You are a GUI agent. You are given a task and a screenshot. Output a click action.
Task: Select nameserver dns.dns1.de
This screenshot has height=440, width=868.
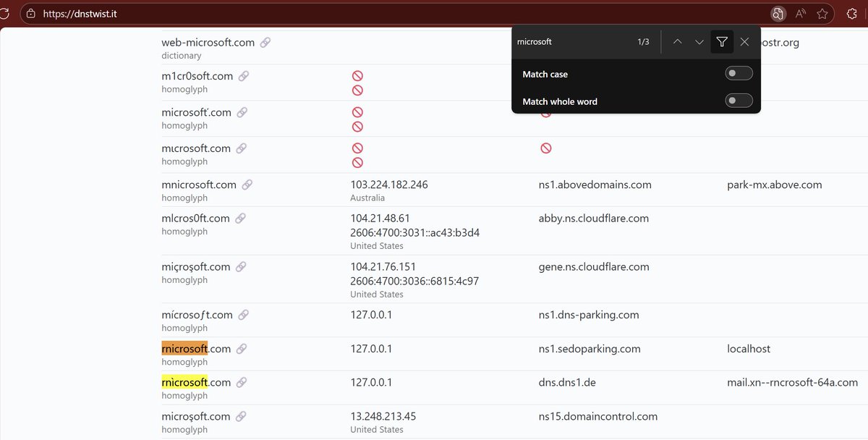567,382
